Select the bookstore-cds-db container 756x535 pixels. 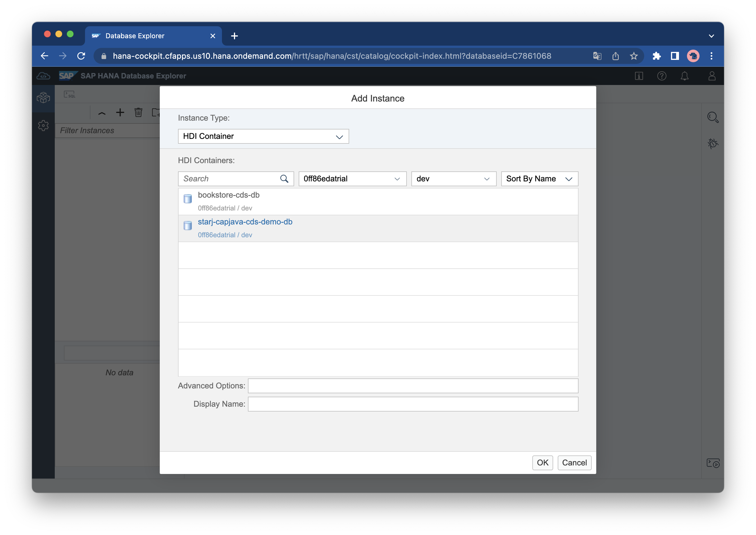tap(229, 201)
